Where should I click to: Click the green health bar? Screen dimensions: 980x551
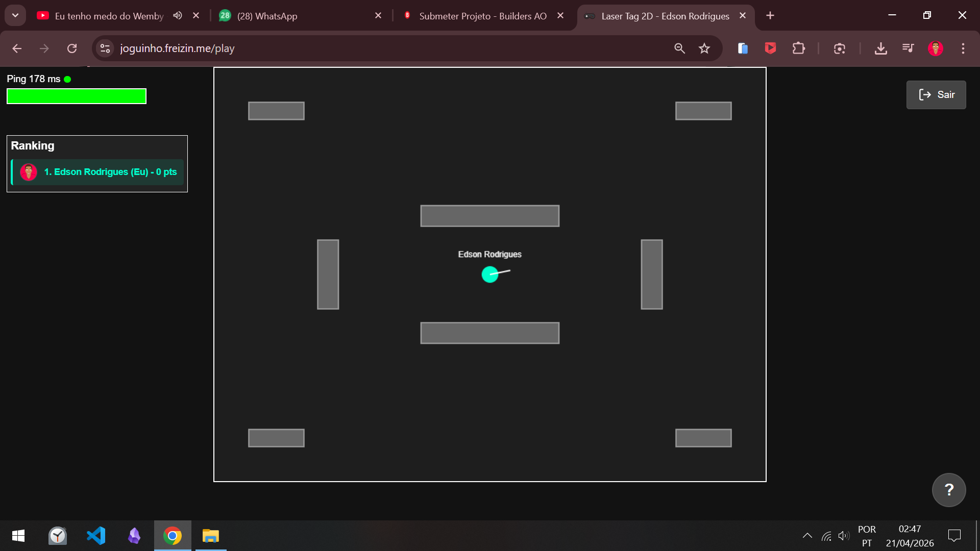[77, 96]
